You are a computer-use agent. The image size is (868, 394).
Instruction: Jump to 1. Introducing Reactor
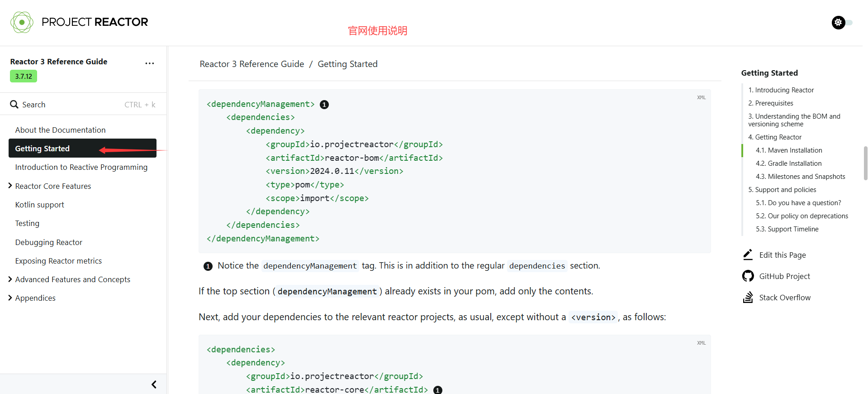781,90
